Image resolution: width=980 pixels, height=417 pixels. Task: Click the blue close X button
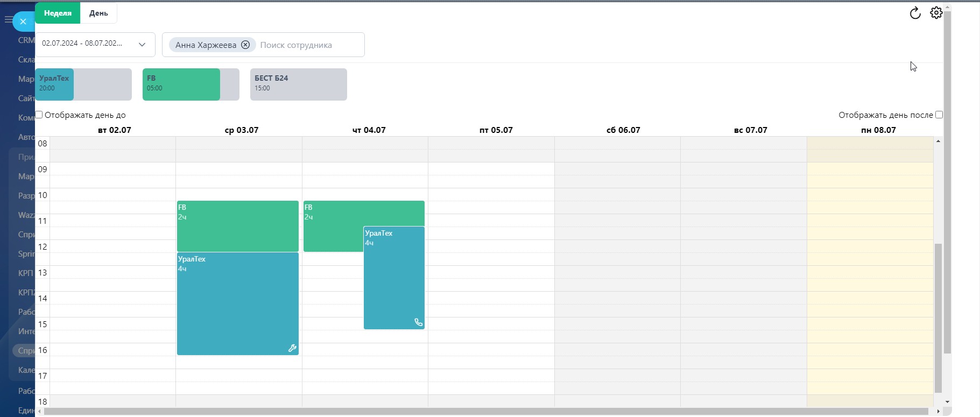click(x=23, y=22)
